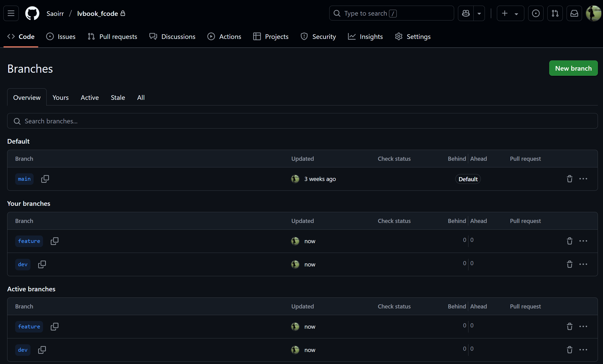Expand the Copilot dropdown arrow

tap(479, 13)
